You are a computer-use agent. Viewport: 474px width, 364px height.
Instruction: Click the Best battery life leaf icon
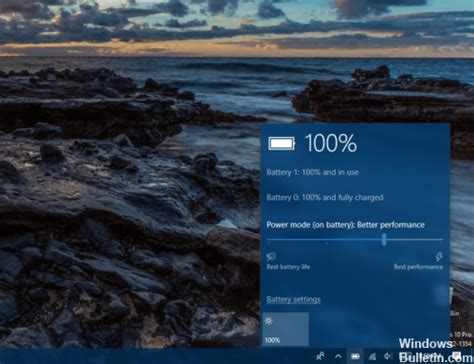pyautogui.click(x=271, y=257)
